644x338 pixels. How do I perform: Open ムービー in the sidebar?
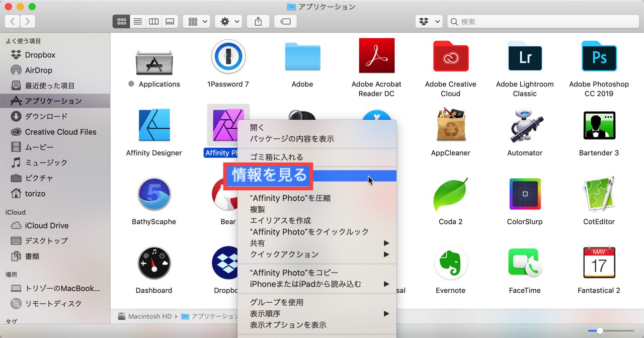click(55, 147)
